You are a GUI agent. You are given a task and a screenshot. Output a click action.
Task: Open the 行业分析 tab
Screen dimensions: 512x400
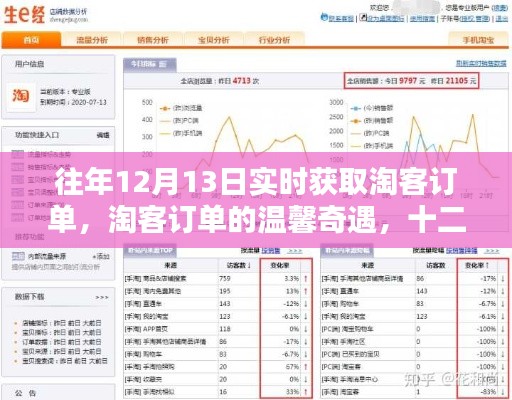(274, 40)
